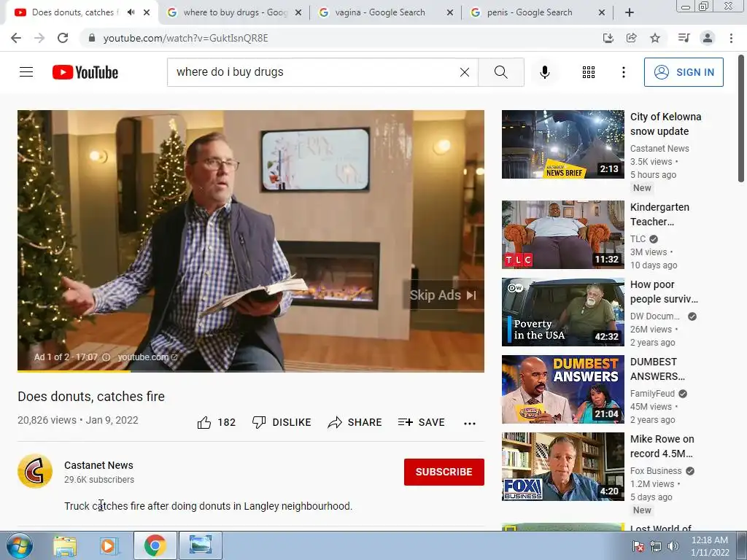Screen dimensions: 747x560
Task: Click the SIGN IN button
Action: point(684,72)
